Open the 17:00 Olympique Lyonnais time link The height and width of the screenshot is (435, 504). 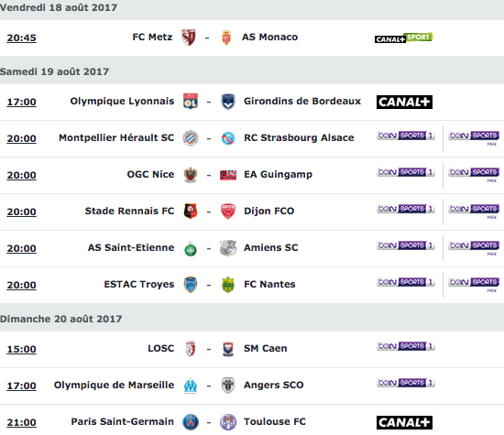coord(22,103)
